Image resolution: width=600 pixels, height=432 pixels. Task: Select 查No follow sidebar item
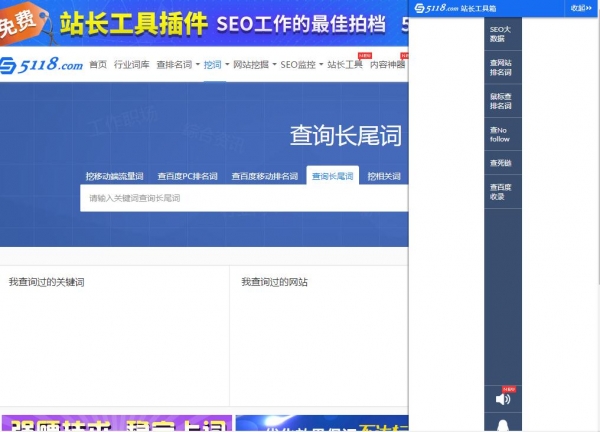click(x=503, y=134)
